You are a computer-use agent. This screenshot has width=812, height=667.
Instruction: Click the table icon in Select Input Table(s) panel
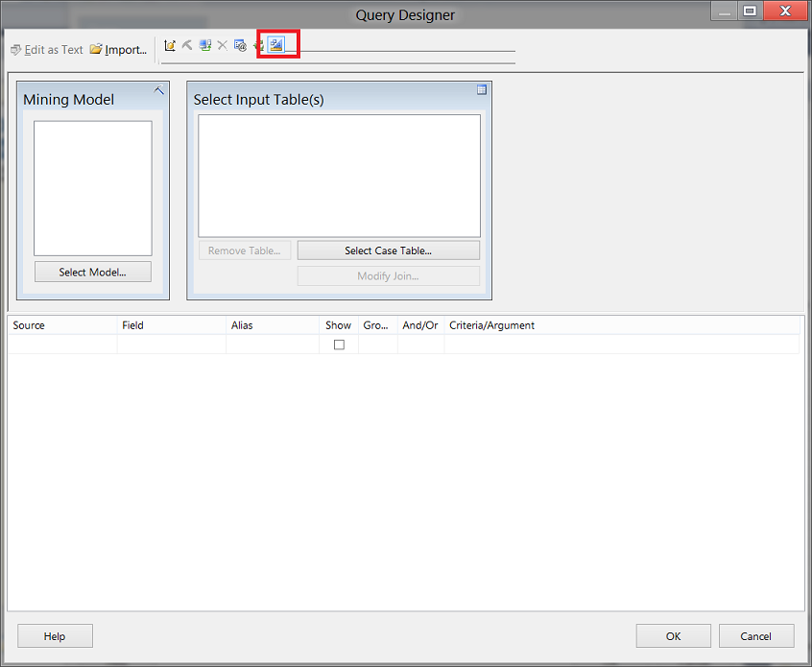[x=482, y=89]
